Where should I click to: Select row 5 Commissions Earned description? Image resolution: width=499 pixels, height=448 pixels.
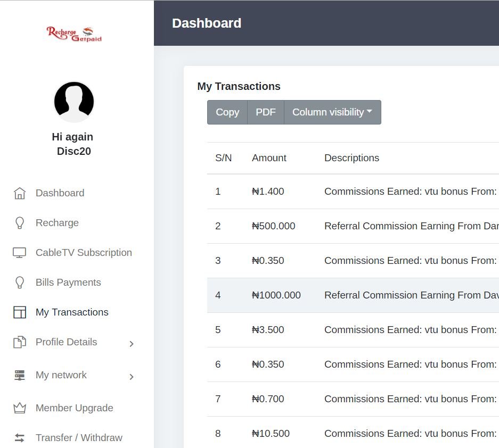(x=411, y=330)
